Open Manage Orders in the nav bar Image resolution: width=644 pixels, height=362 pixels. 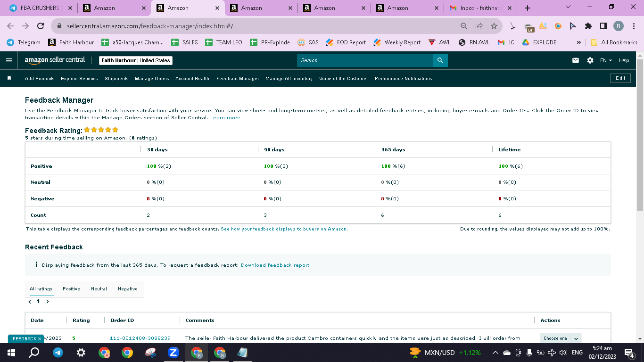coord(152,79)
